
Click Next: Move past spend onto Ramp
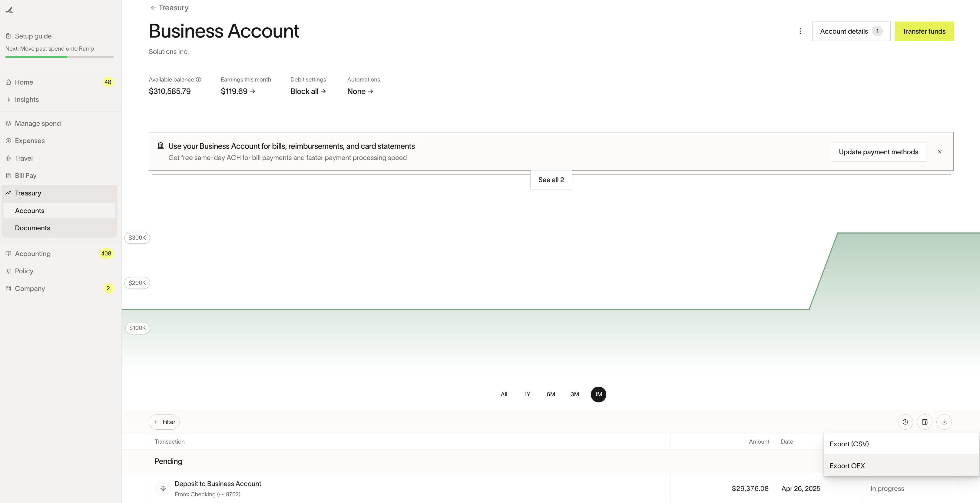click(x=49, y=49)
